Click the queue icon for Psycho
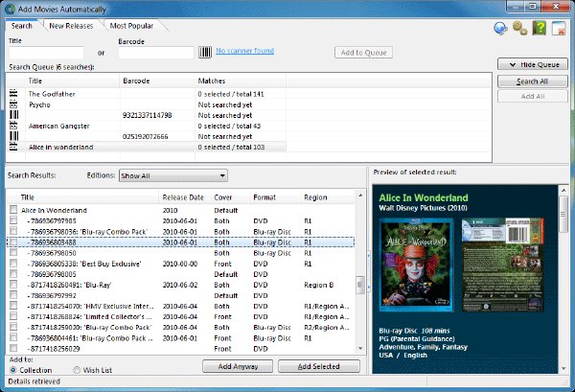Image resolution: width=575 pixels, height=392 pixels. coord(13,104)
